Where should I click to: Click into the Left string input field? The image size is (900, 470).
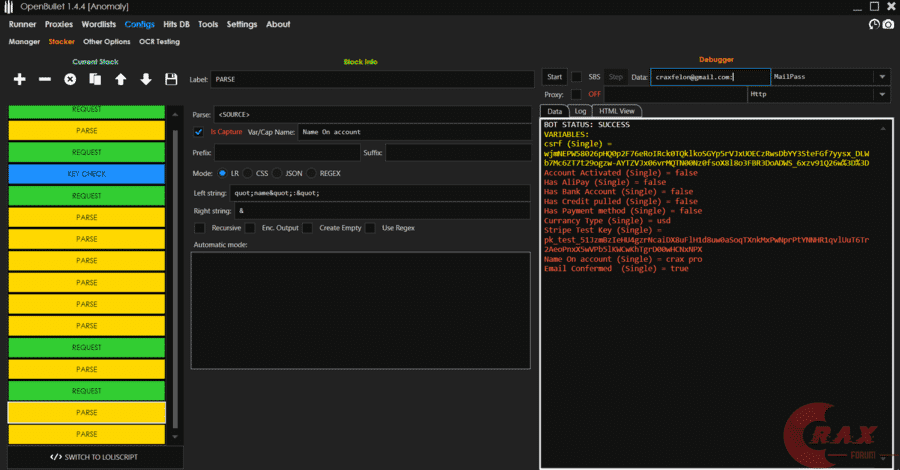(x=380, y=192)
